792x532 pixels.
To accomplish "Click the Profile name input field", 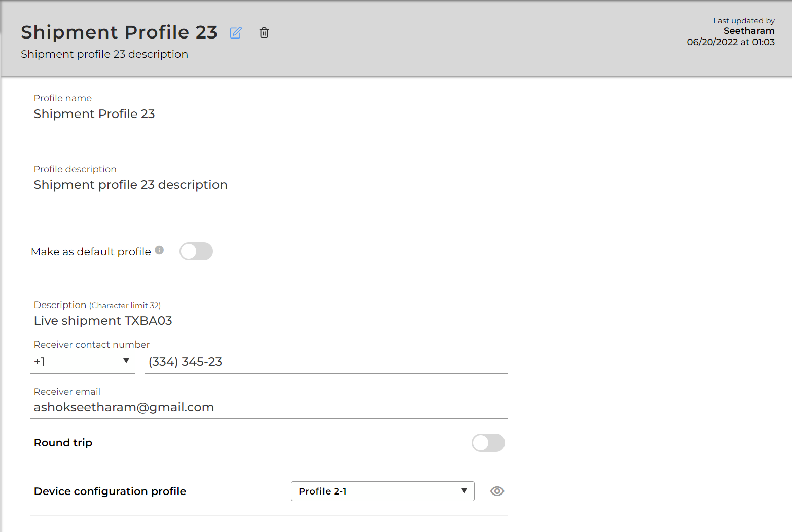I will coord(398,114).
